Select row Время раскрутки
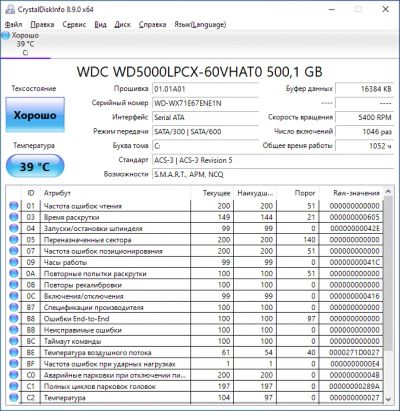 click(x=195, y=217)
